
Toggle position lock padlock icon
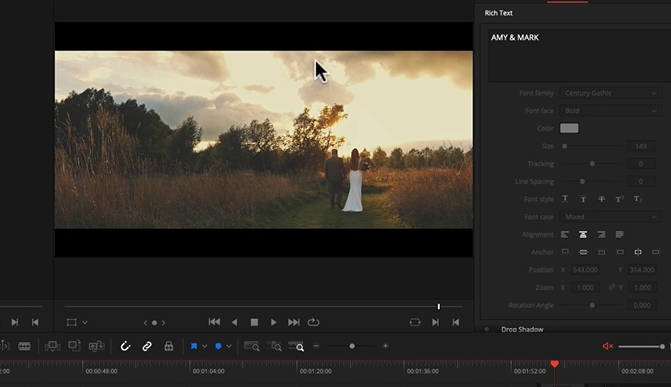coord(169,346)
